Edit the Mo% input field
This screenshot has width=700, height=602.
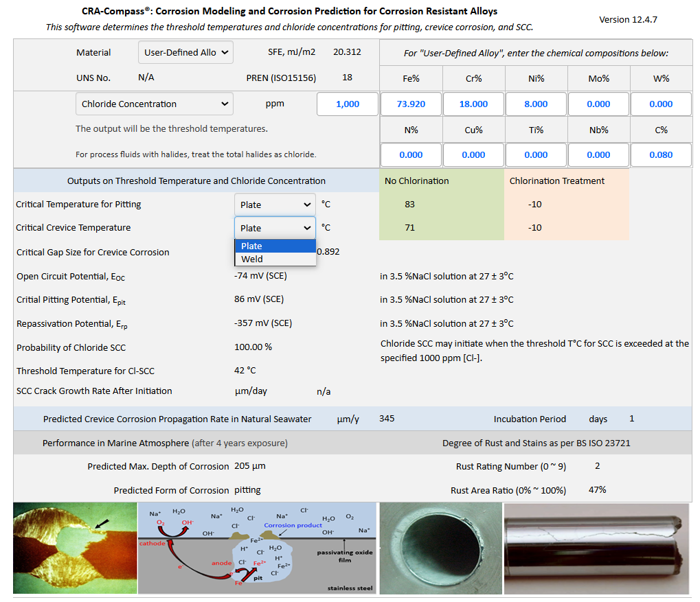click(598, 104)
